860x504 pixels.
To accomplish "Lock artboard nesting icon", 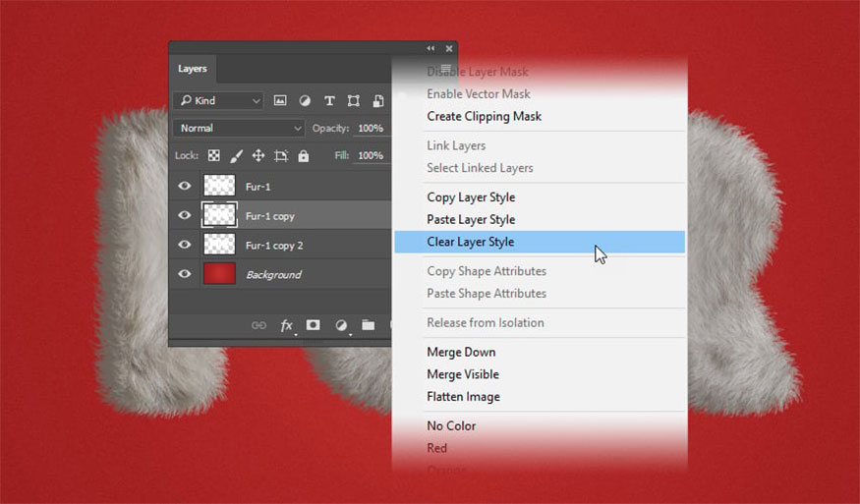I will tap(281, 156).
